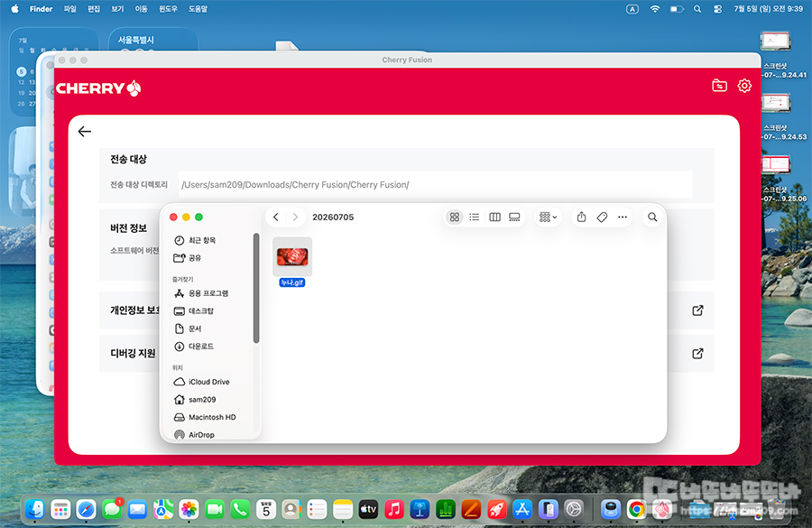Open the 편집 menu
The height and width of the screenshot is (528, 812).
[94, 9]
